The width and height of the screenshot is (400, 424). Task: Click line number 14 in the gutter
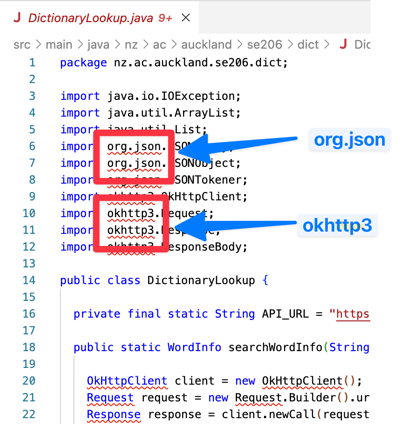[x=29, y=280]
